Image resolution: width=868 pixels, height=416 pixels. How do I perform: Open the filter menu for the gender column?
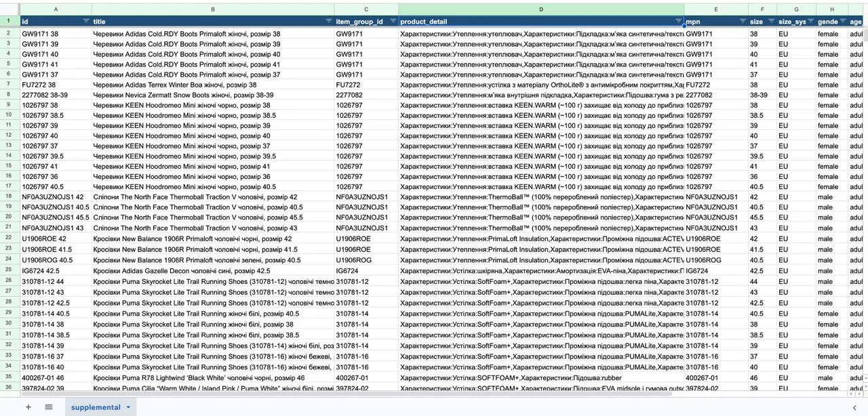(843, 21)
